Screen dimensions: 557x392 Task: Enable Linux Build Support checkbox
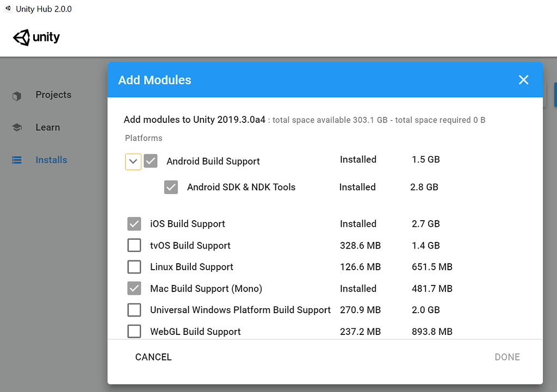point(134,267)
